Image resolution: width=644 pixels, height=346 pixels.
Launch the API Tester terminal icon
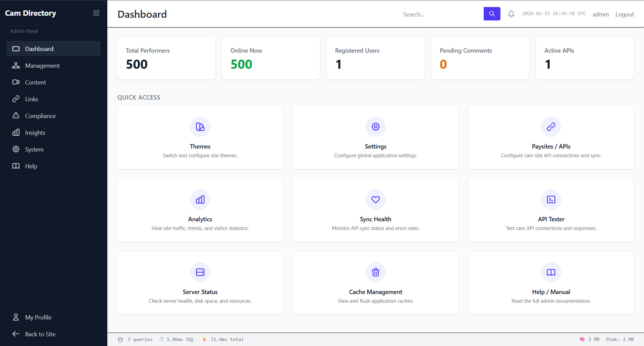pos(551,199)
